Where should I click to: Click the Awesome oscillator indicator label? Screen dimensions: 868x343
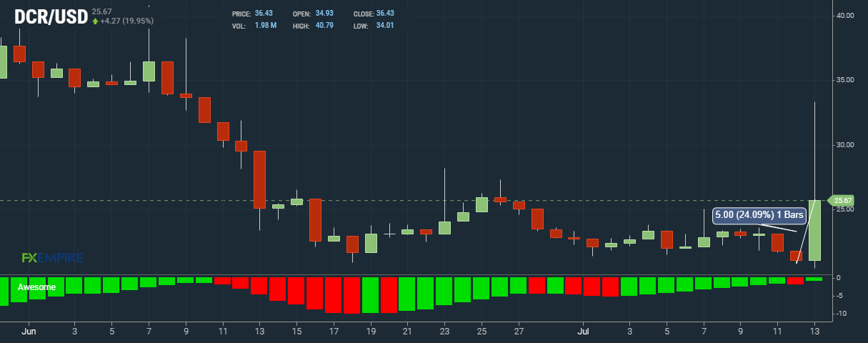pos(36,287)
